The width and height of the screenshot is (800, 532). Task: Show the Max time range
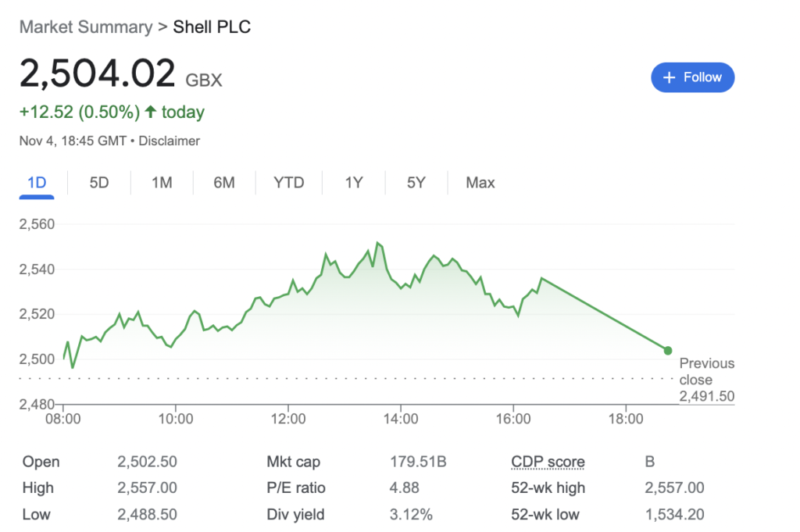click(480, 183)
